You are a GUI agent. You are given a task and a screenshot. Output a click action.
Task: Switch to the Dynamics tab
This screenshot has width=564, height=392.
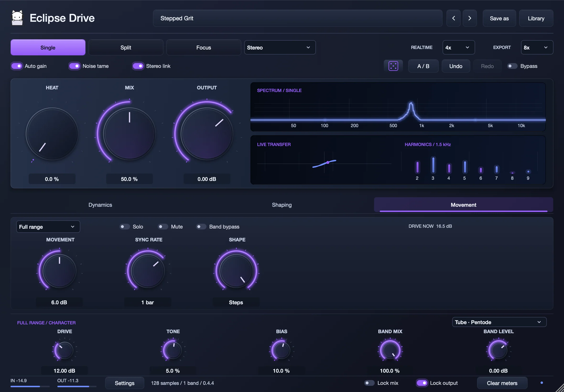[100, 205]
